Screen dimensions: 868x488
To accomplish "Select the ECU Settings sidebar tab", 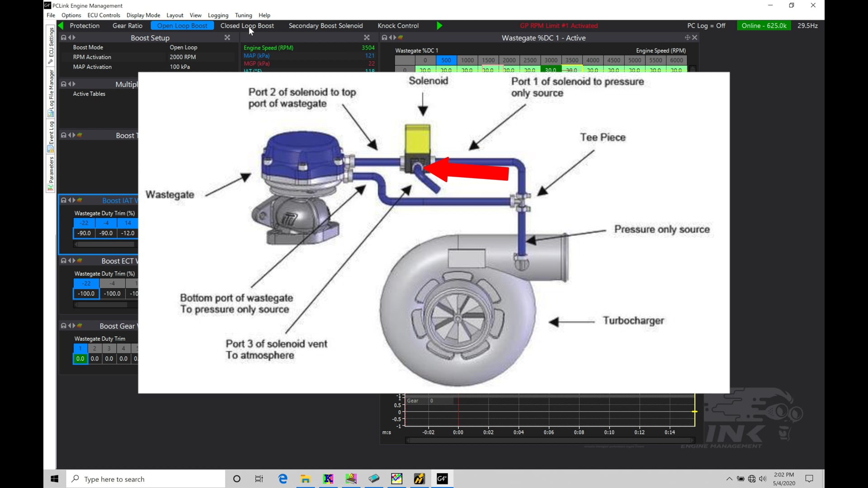I will (50, 43).
